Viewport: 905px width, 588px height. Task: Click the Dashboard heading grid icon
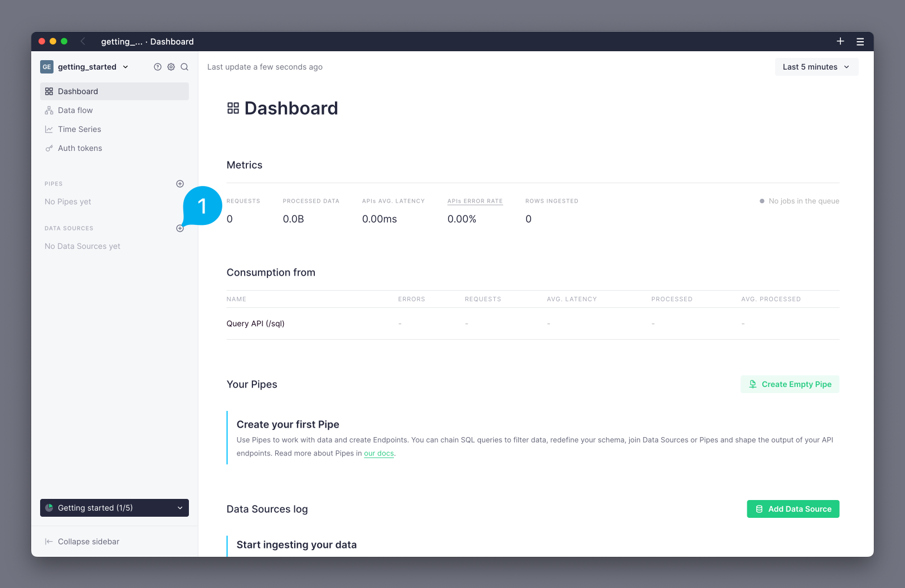click(233, 108)
